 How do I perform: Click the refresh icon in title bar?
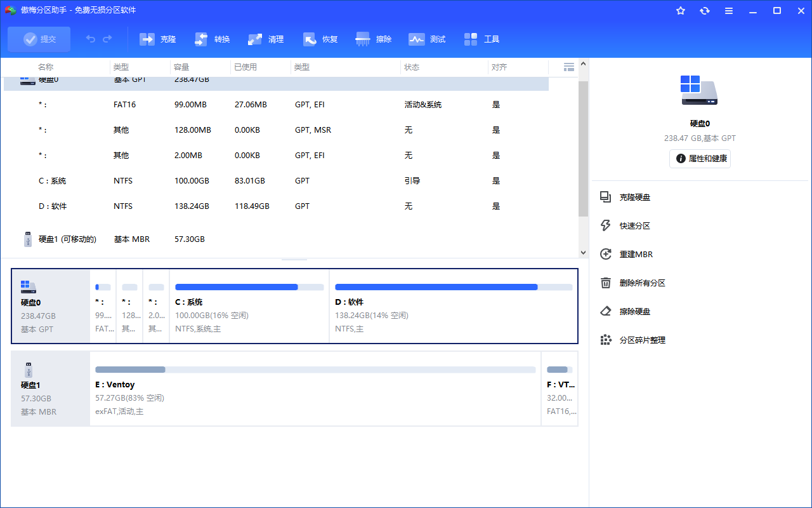click(x=705, y=11)
